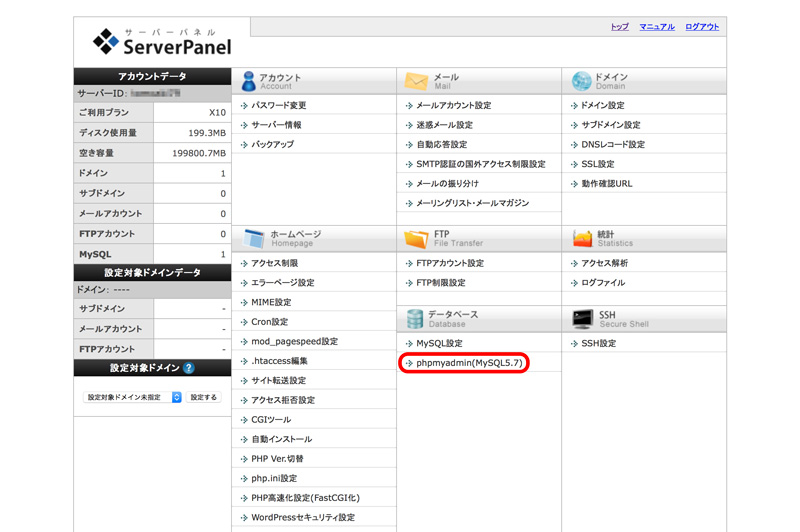Open the 設定対象ドメイン未指定 dropdown
This screenshot has width=800, height=532.
[132, 397]
